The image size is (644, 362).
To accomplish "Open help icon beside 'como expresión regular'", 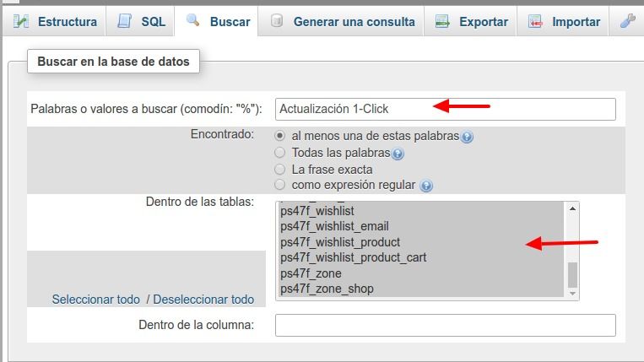I will [426, 186].
